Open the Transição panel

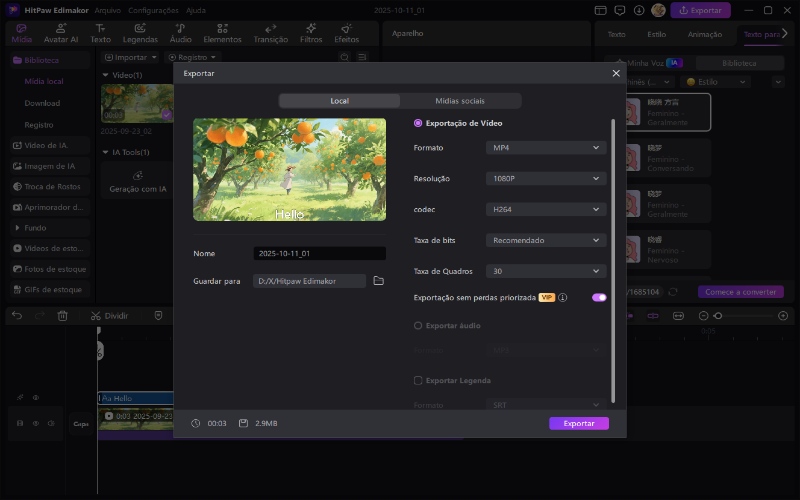click(270, 34)
